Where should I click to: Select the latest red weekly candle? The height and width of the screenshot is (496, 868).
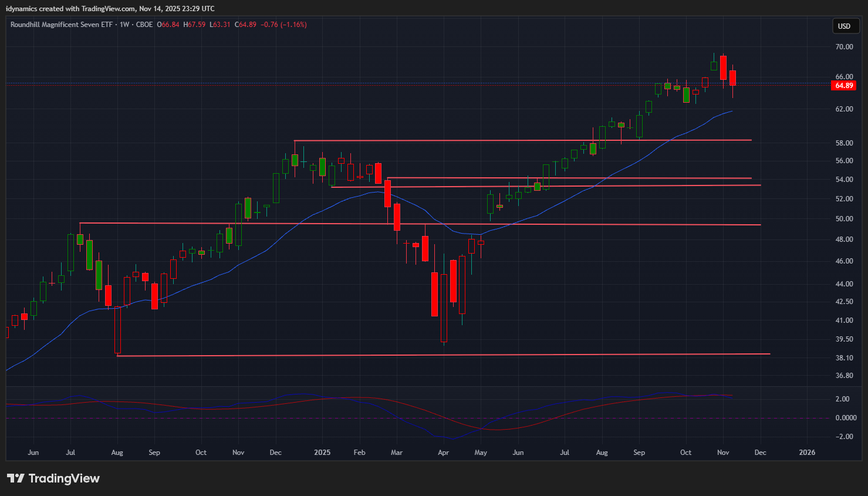pyautogui.click(x=732, y=78)
